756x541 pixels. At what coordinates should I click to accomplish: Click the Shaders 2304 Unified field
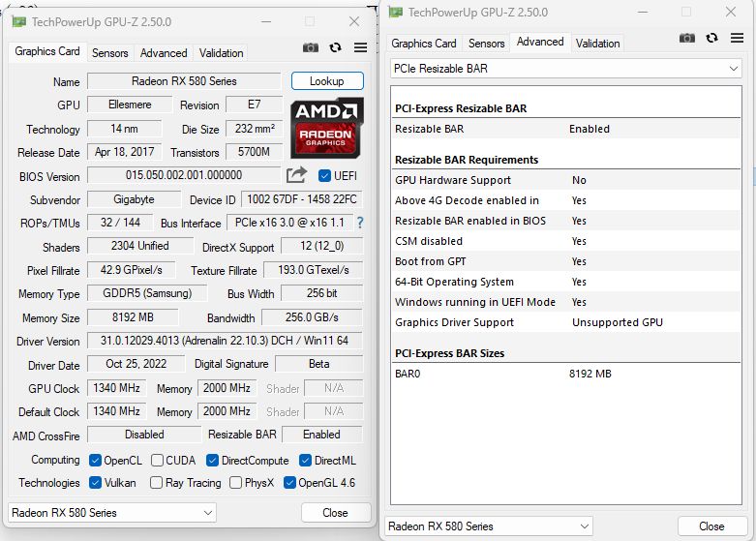coord(139,246)
